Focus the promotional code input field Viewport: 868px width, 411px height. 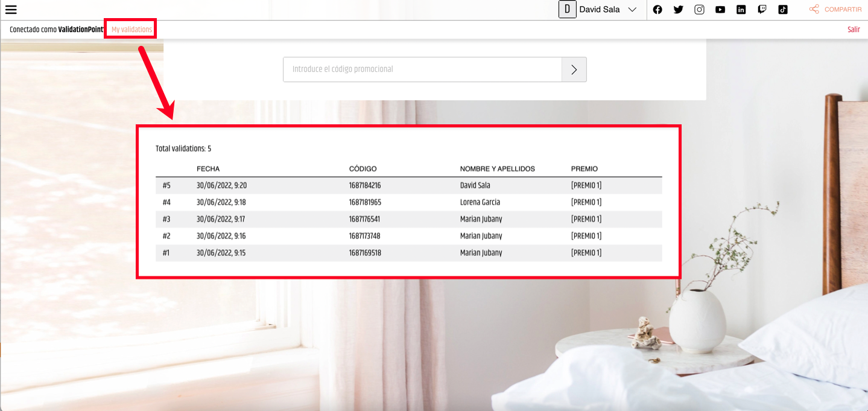click(x=422, y=69)
